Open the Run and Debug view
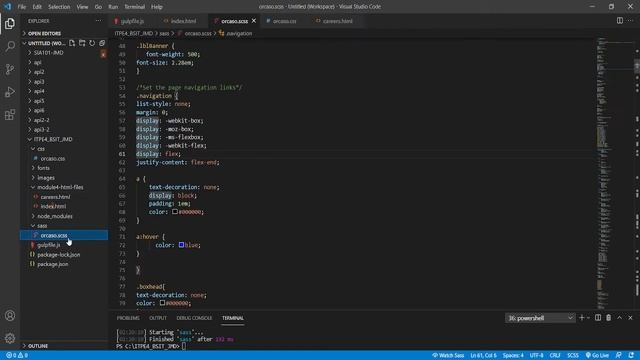Viewport: 640px width, 360px height. 10,92
